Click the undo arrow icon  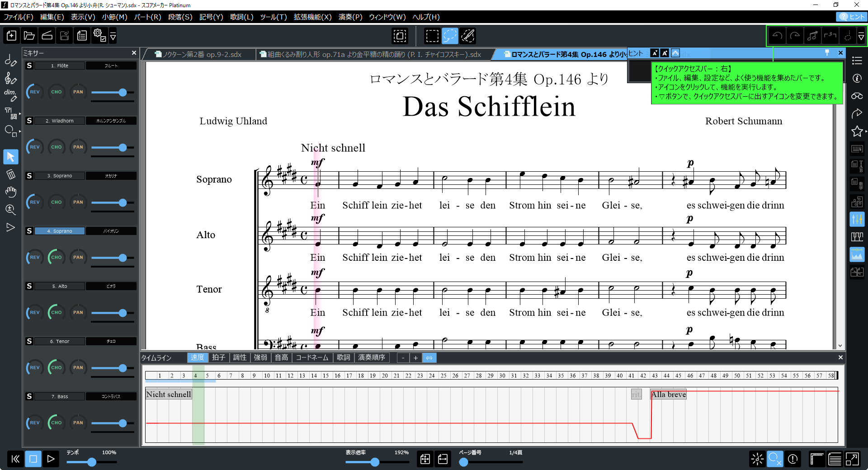click(777, 36)
